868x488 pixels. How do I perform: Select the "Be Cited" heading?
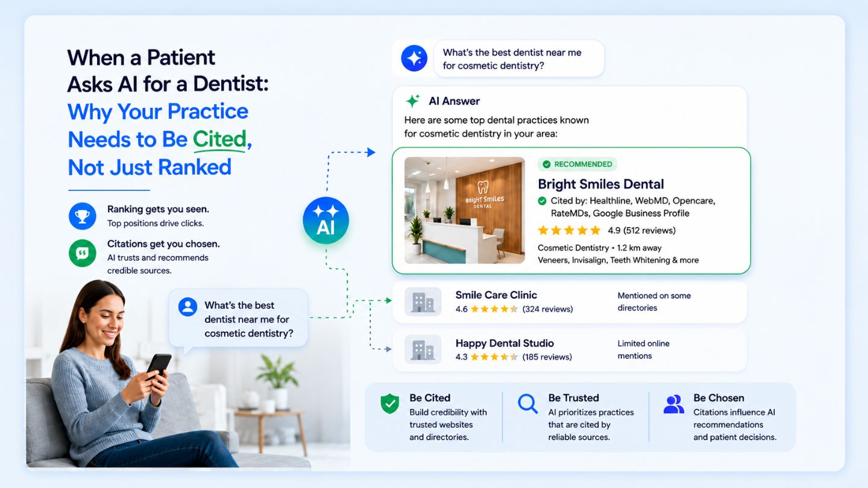pos(430,398)
